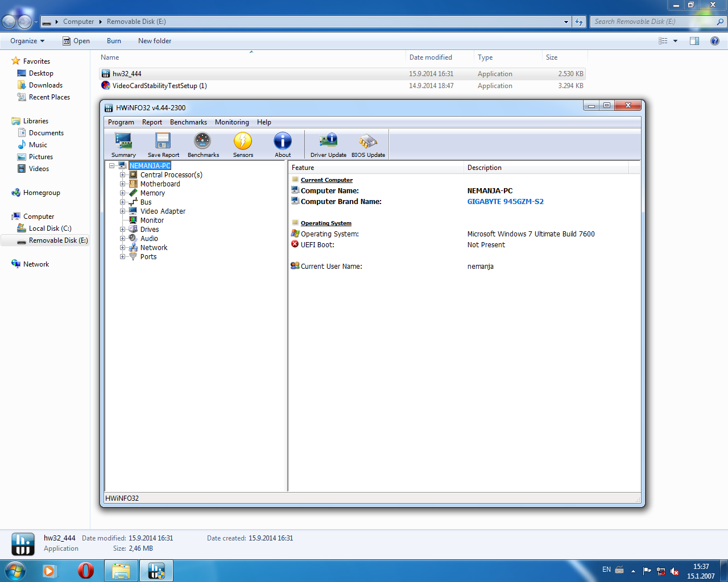Open the Report menu

pos(152,122)
